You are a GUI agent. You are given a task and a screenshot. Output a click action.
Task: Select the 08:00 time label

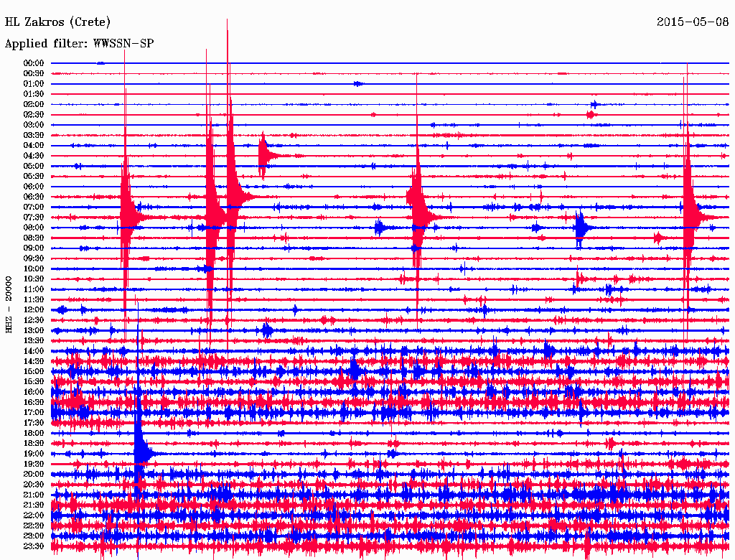coord(34,228)
